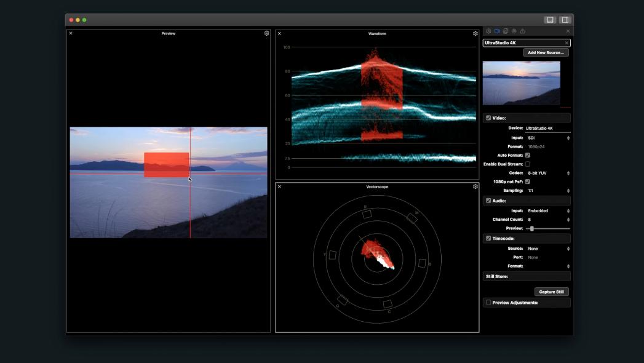Viewport: 644px width, 363px height.
Task: Open the circular target tab icon
Action: [514, 31]
